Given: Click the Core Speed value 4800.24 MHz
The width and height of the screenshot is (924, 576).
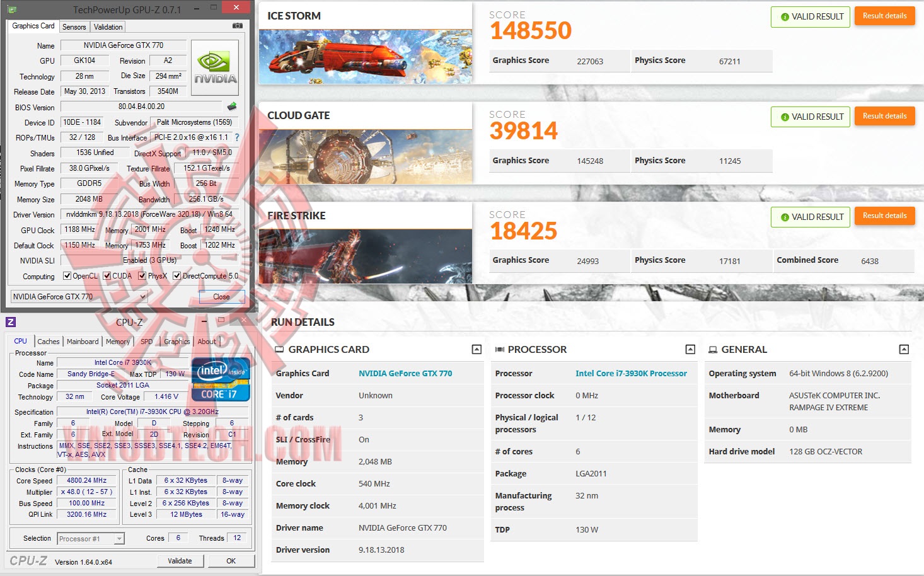Looking at the screenshot, I should (87, 480).
